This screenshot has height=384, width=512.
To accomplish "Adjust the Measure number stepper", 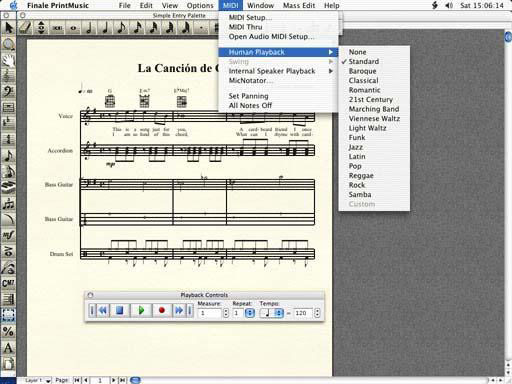I will point(226,313).
